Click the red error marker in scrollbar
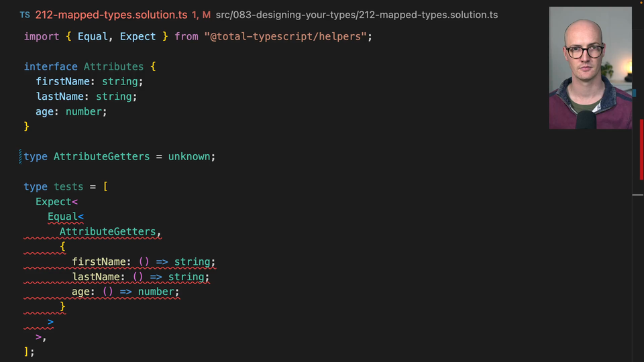 pos(641,149)
